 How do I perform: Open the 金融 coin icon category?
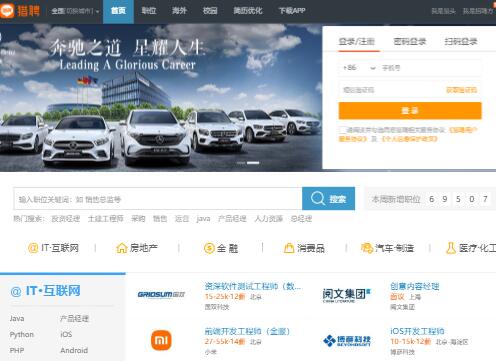point(209,248)
